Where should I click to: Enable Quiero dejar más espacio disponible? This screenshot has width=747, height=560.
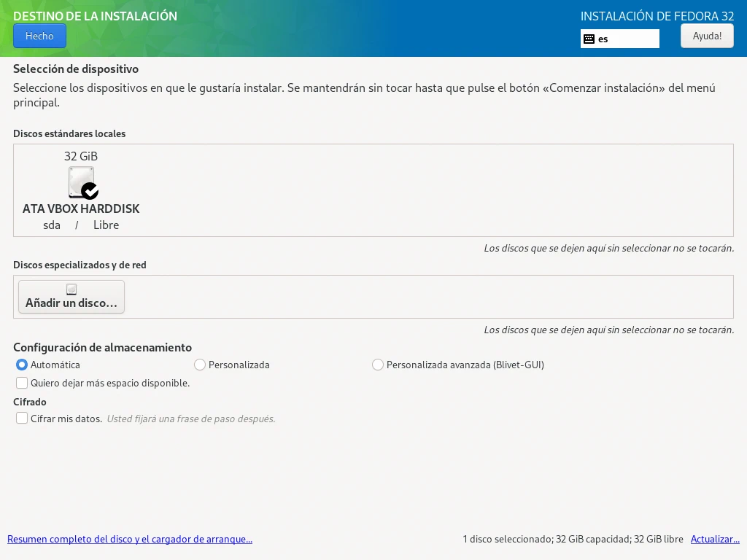22,383
